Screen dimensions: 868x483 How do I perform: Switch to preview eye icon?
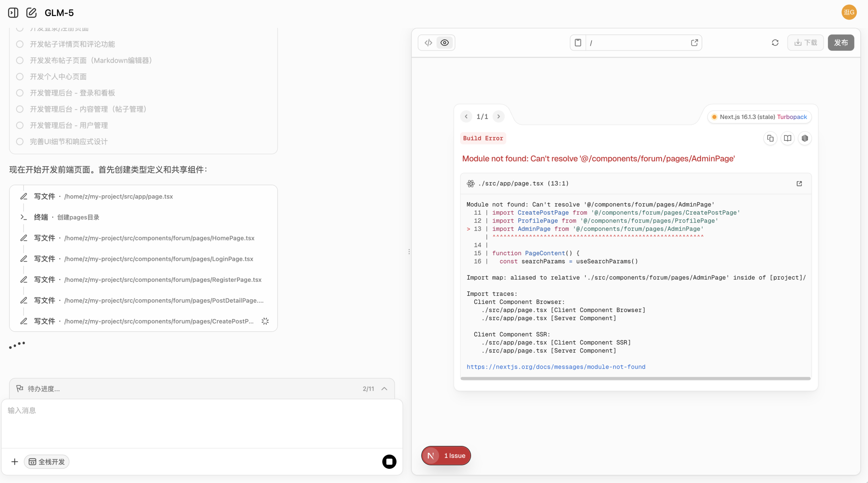coord(445,43)
